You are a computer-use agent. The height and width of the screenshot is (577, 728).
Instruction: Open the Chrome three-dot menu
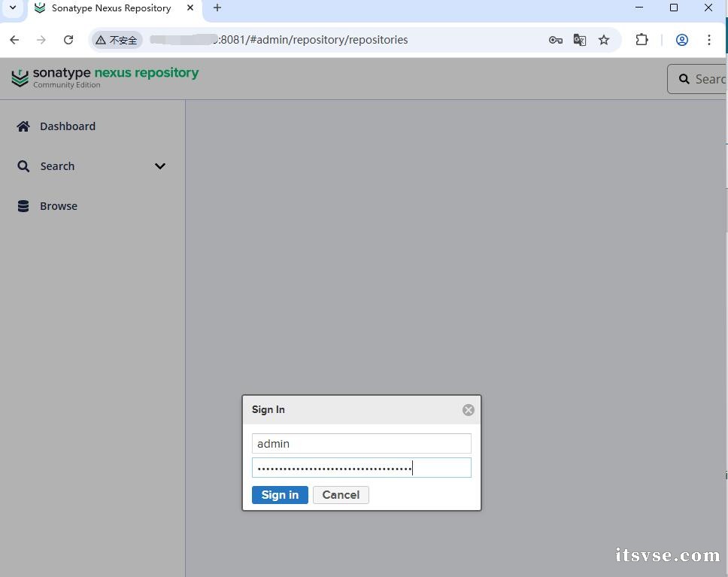(x=709, y=40)
